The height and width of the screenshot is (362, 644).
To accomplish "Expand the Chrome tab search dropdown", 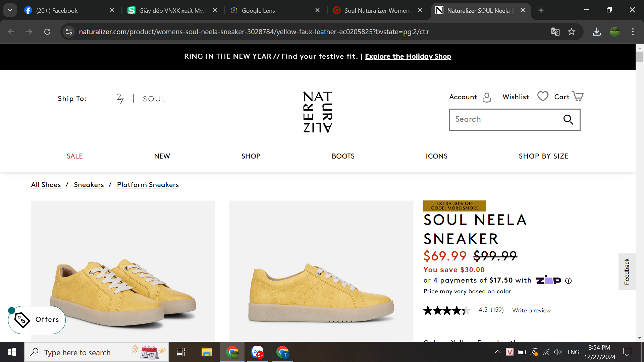I will tap(10, 10).
